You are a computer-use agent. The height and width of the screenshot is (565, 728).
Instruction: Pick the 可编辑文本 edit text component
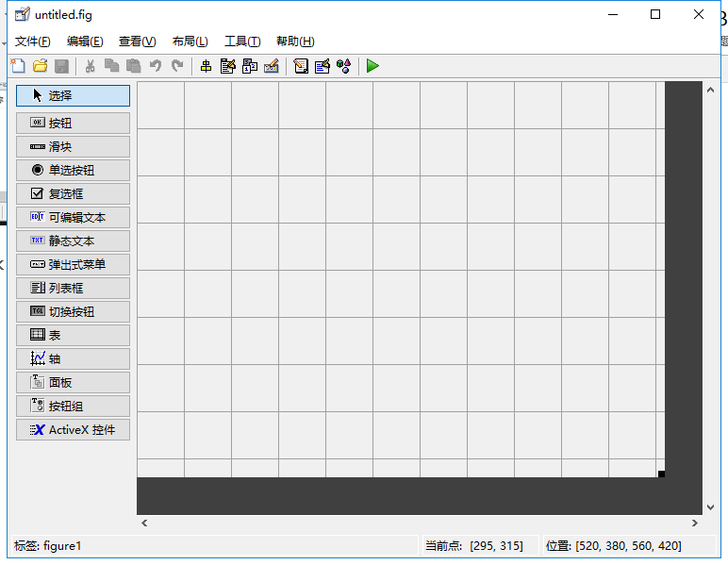(x=73, y=217)
